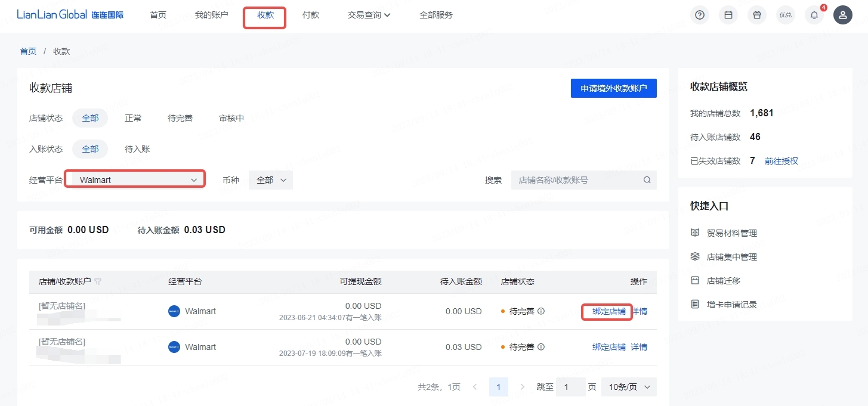This screenshot has width=868, height=406.
Task: Select 待入账 account status filter
Action: pyautogui.click(x=137, y=149)
